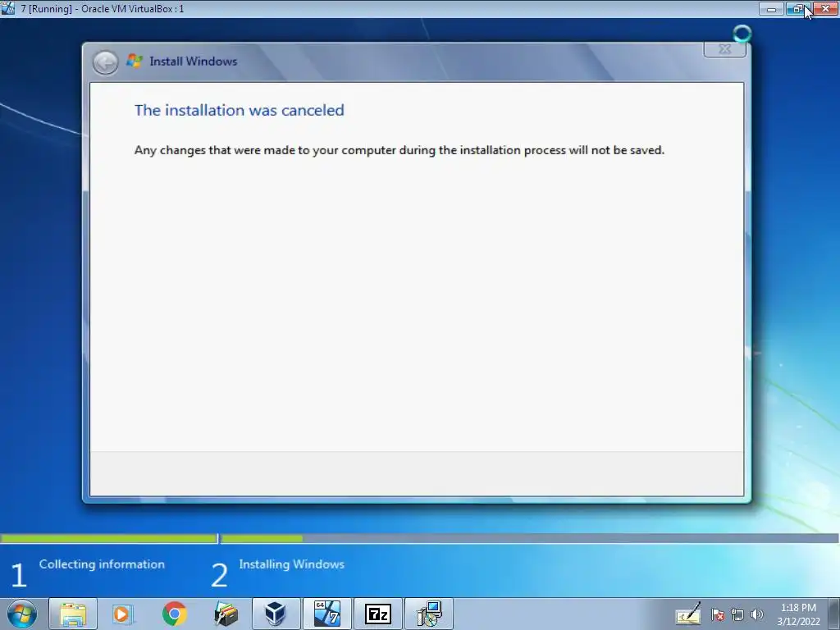Image resolution: width=840 pixels, height=630 pixels.
Task: Close the VirtualBox VM window
Action: coord(825,8)
